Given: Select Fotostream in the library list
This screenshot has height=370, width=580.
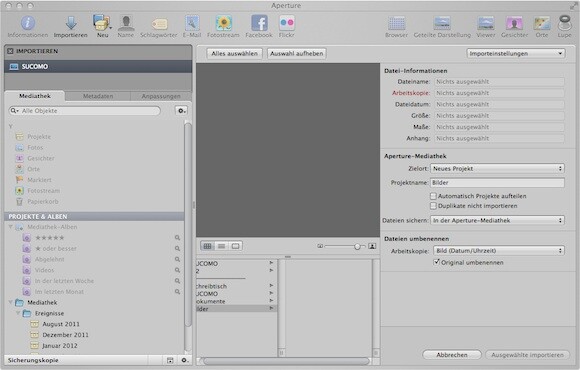Looking at the screenshot, I should coord(43,191).
